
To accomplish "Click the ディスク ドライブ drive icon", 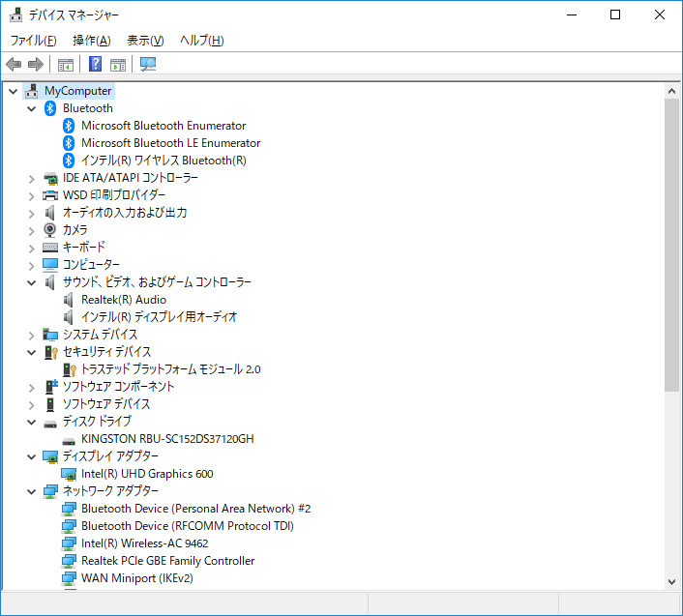I will pyautogui.click(x=50, y=424).
